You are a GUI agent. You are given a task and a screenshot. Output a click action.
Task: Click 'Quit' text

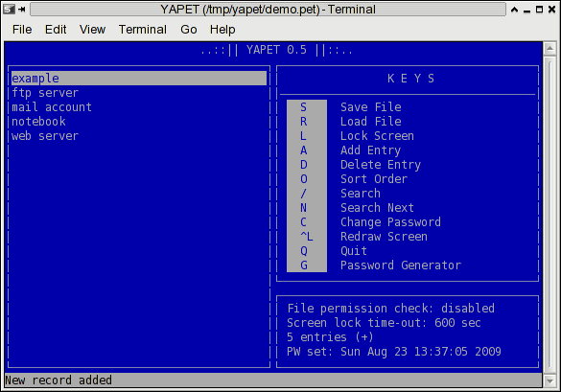pyautogui.click(x=354, y=251)
